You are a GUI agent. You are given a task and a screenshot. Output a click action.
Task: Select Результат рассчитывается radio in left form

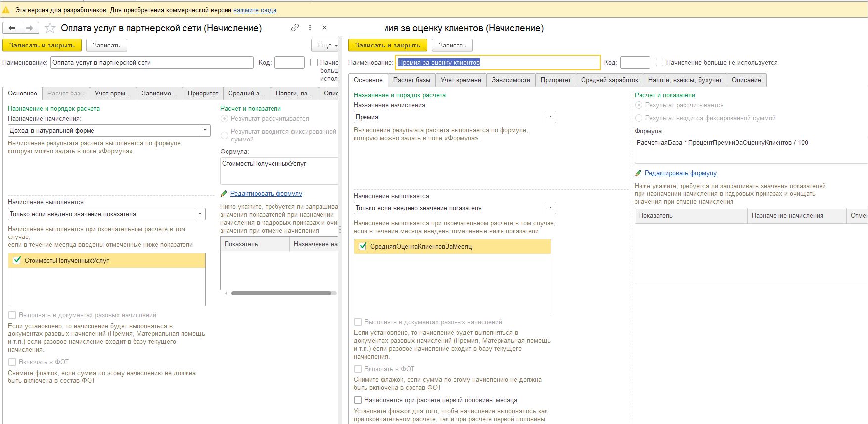click(225, 119)
